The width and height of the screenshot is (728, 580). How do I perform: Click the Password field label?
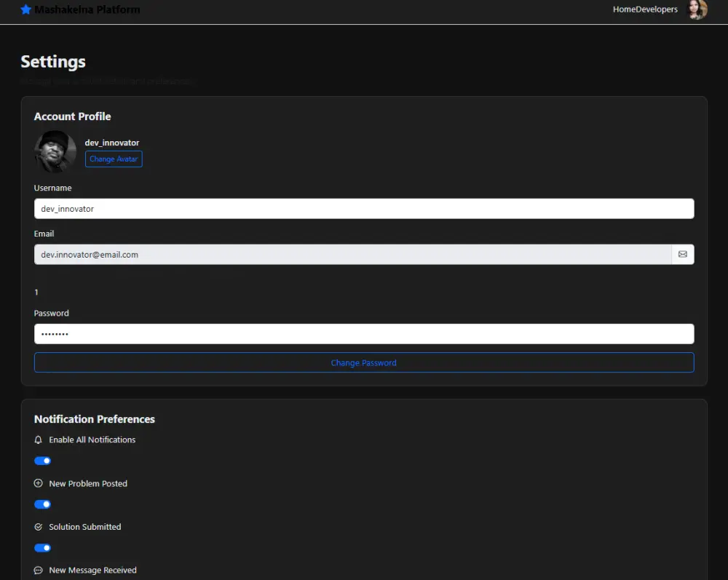[51, 313]
